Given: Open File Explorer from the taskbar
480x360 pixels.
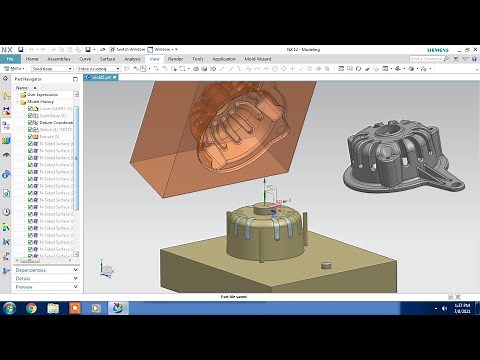Looking at the screenshot, I should coord(53,308).
